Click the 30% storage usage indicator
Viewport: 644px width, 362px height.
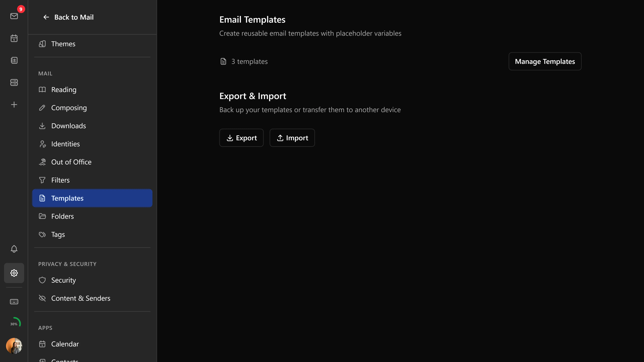point(14,322)
